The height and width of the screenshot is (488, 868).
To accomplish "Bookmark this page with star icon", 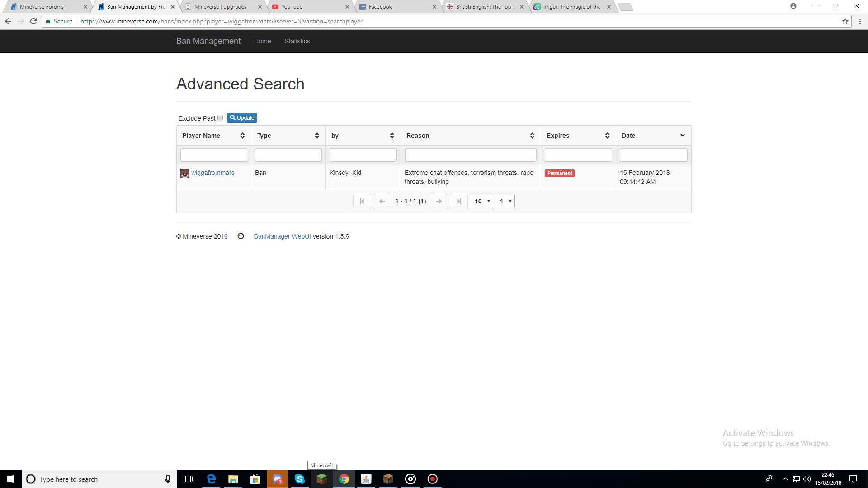I will tap(845, 21).
